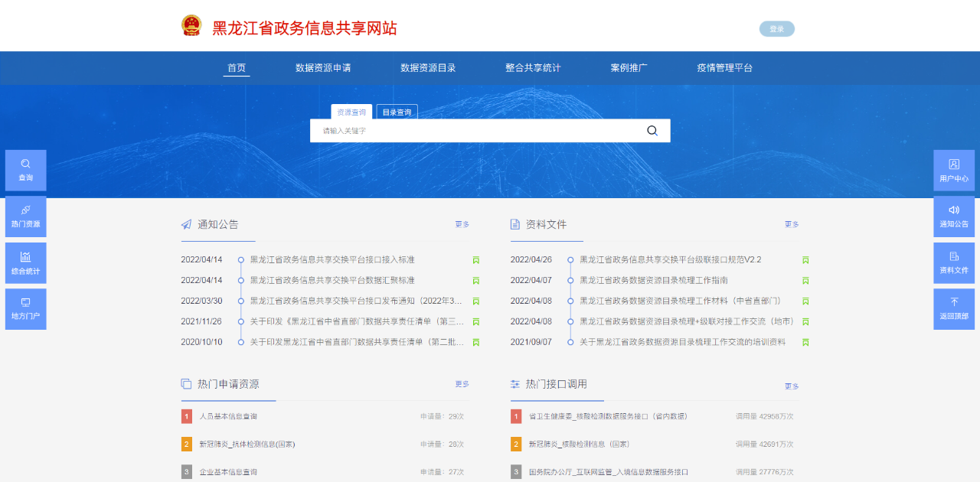Open notice 数据共享责任清单（第二批...
This screenshot has width=980, height=482.
point(357,343)
